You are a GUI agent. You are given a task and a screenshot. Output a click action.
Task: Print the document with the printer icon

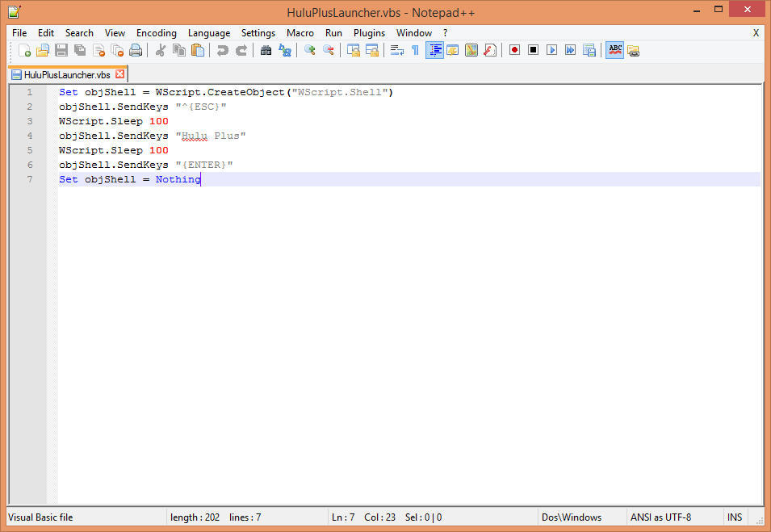click(x=136, y=50)
